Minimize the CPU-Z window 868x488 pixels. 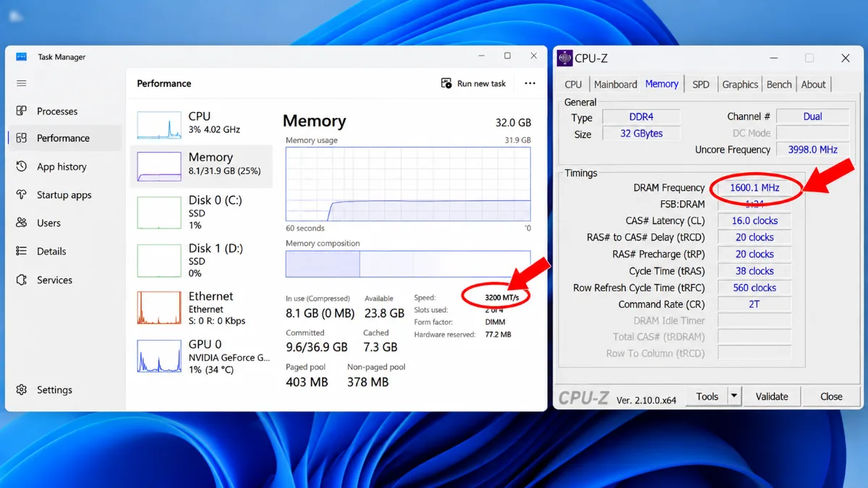tap(774, 58)
